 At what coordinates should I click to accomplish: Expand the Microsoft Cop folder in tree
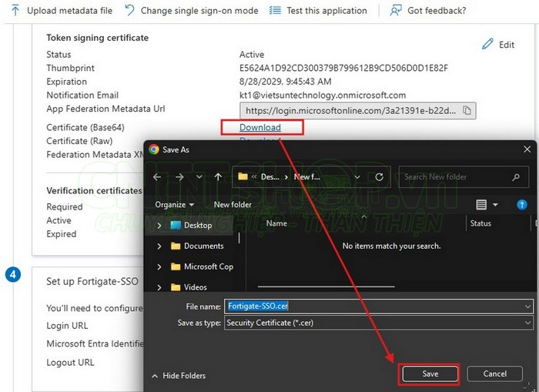159,266
